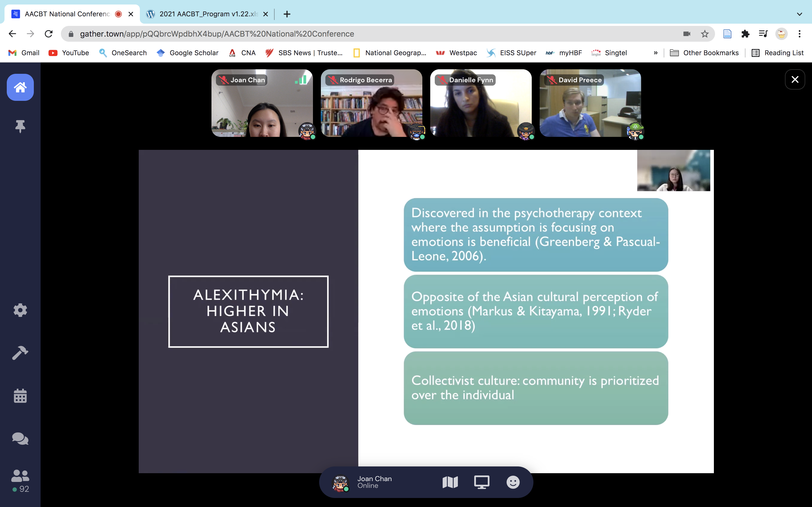Click Rodrigo Becerra's video tile
Screen dimensions: 812x507
[371, 103]
